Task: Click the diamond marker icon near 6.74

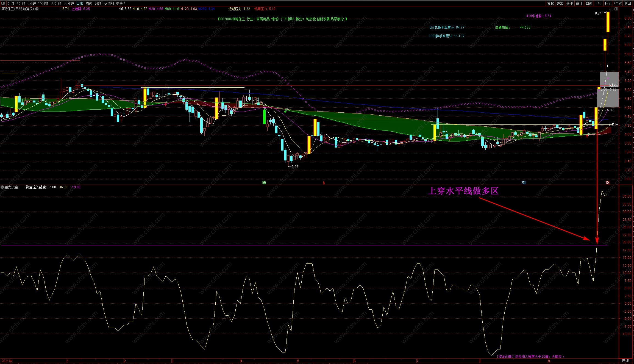Action: (611, 9)
